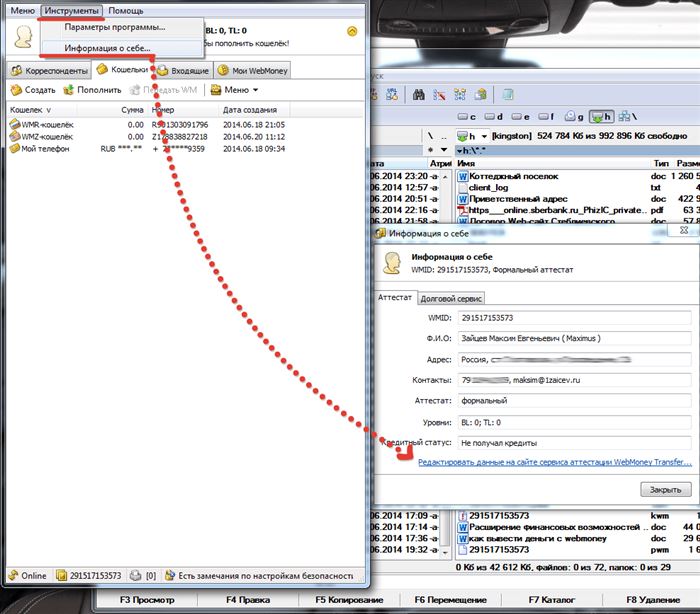
Task: Sort files by Тип column
Action: (x=660, y=163)
